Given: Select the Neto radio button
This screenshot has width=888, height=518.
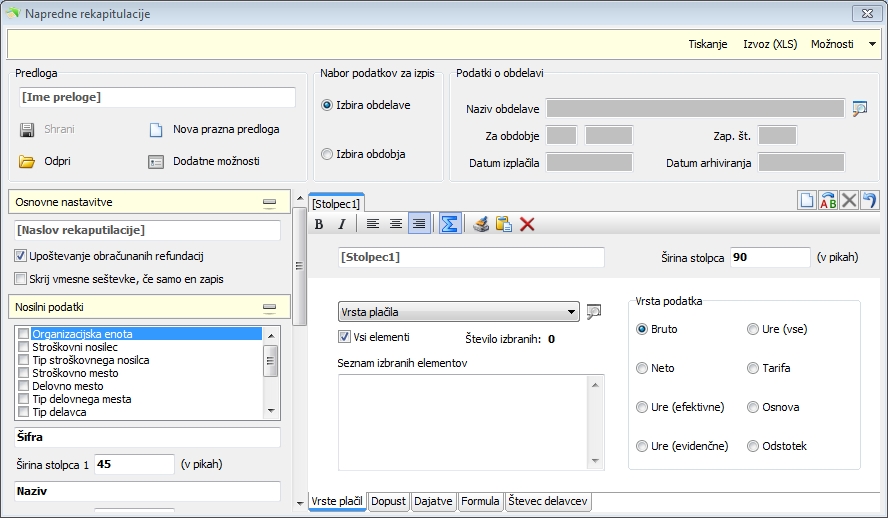Looking at the screenshot, I should [642, 368].
